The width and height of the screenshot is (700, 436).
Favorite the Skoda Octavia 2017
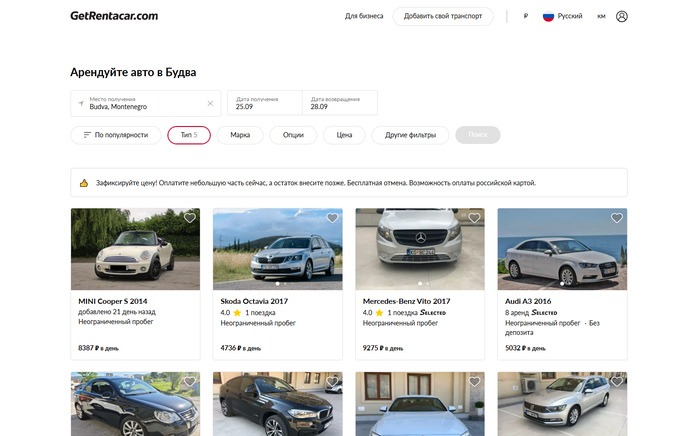coord(333,218)
